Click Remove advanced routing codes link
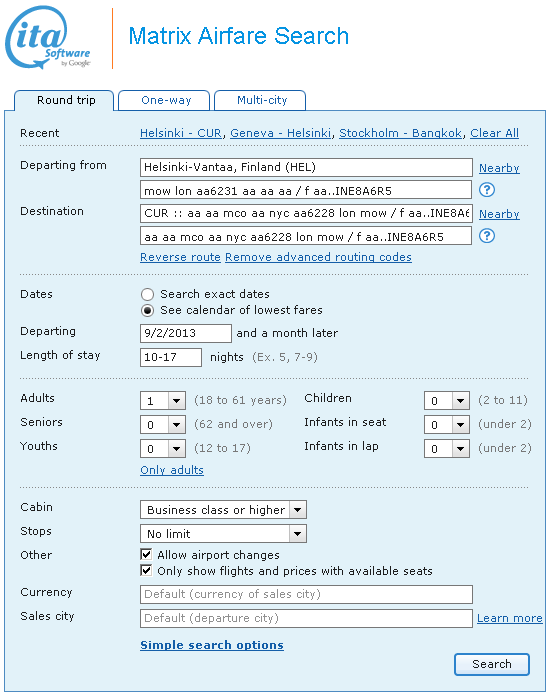Viewport: 548px width, 693px height. tap(318, 257)
